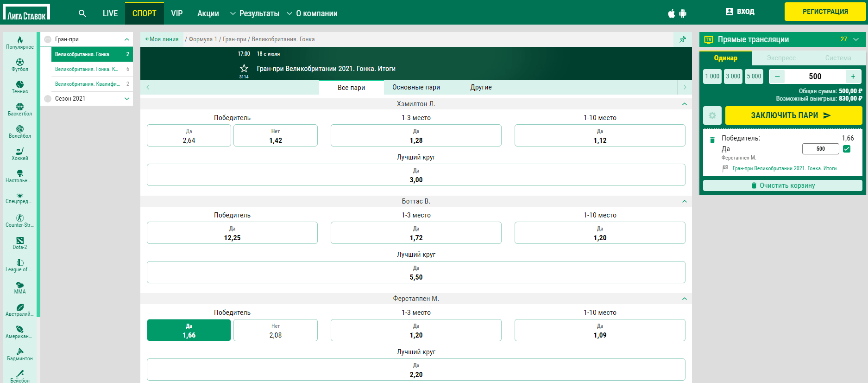Select Футбол in the sports sidebar
The height and width of the screenshot is (383, 868).
[x=20, y=65]
